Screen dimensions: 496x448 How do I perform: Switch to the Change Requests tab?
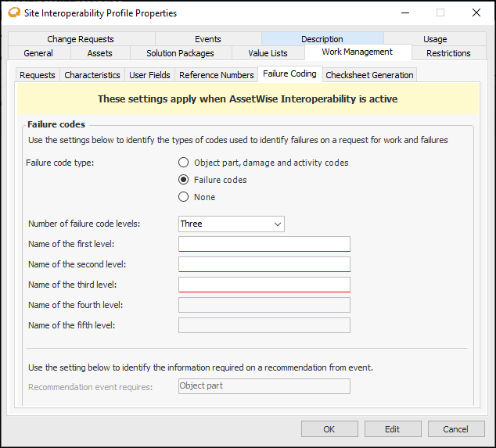click(x=80, y=39)
